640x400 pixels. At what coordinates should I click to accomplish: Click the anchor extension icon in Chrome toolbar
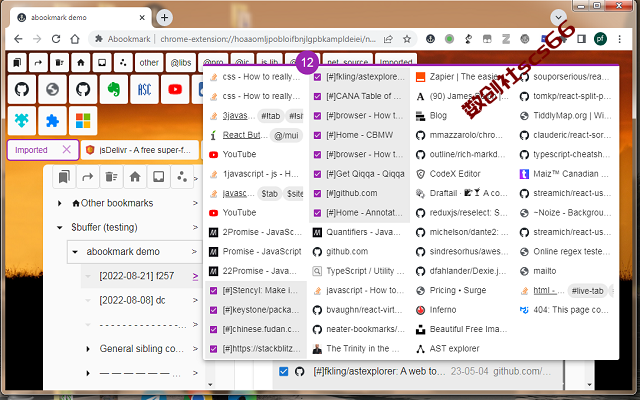point(430,39)
